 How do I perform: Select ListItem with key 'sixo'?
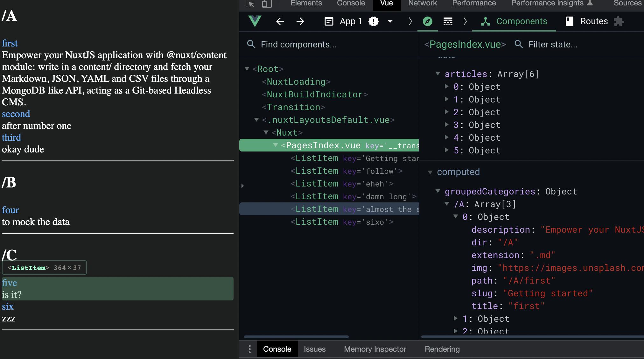point(342,222)
